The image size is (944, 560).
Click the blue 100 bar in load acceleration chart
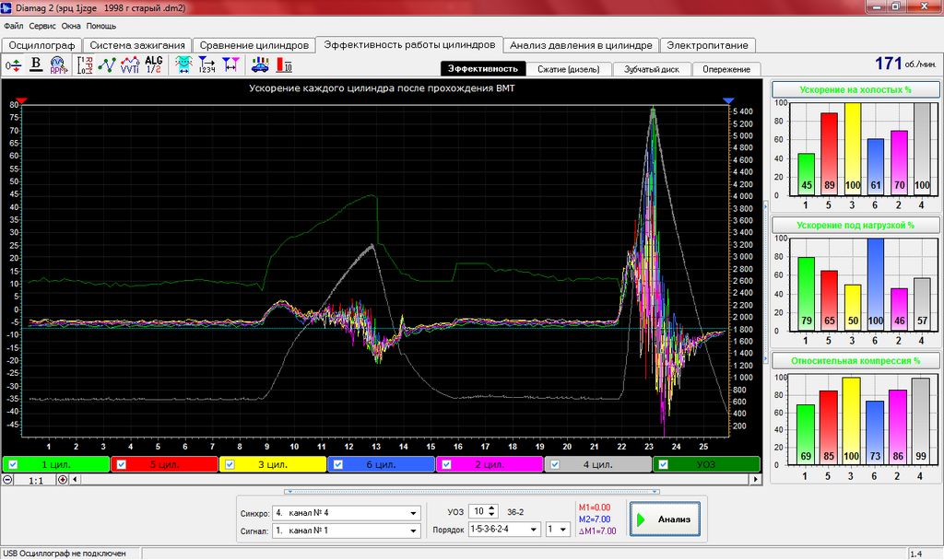pyautogui.click(x=876, y=285)
